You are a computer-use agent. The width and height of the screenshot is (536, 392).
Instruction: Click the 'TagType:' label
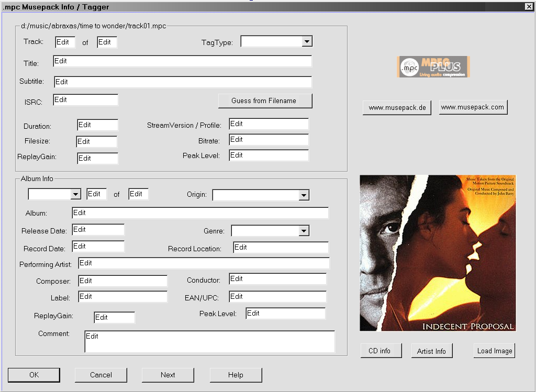point(217,43)
